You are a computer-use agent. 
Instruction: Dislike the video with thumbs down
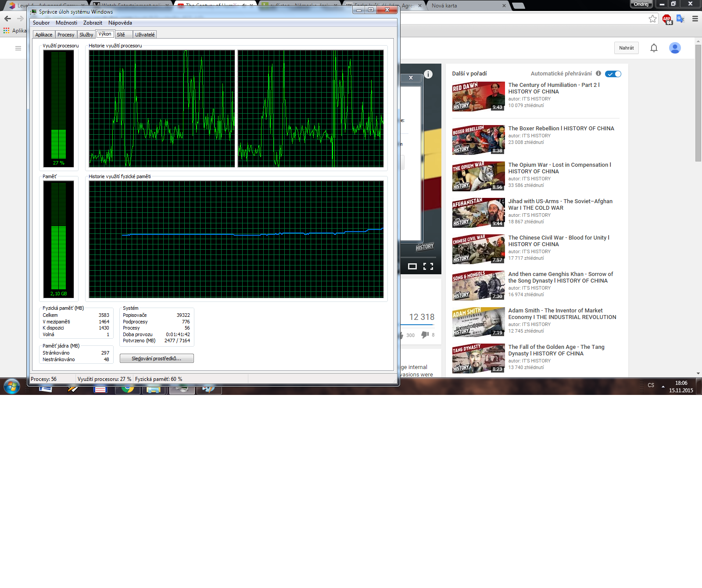[425, 335]
